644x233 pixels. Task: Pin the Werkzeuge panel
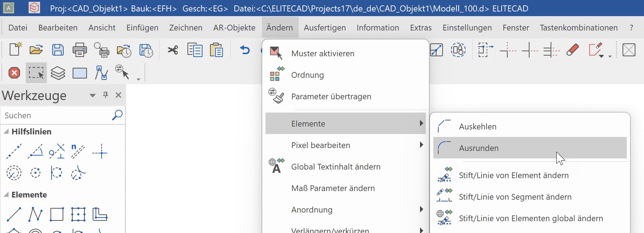pos(106,95)
